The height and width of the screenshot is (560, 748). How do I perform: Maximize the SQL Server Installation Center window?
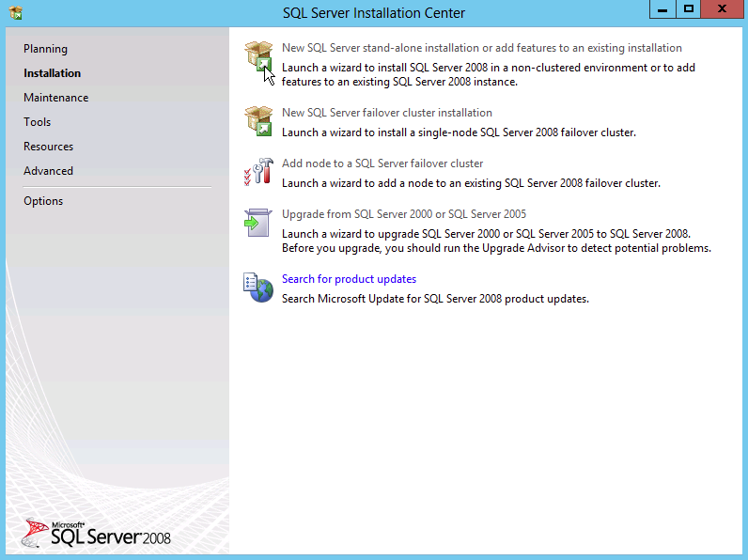click(688, 9)
